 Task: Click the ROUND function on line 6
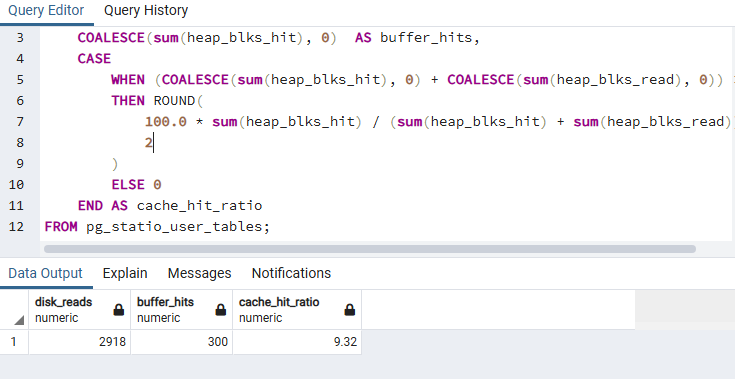pos(174,101)
